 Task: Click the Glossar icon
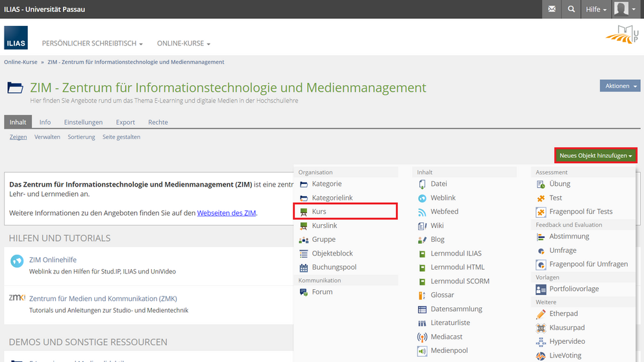(422, 295)
